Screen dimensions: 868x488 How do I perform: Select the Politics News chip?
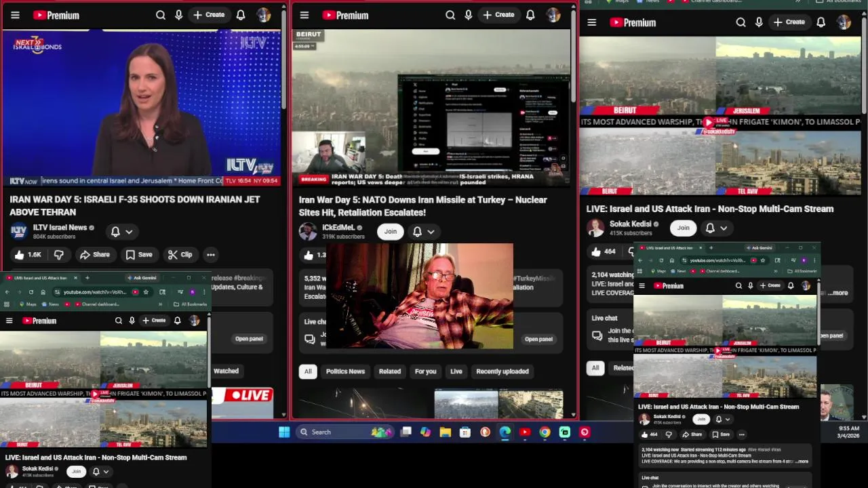[345, 371]
